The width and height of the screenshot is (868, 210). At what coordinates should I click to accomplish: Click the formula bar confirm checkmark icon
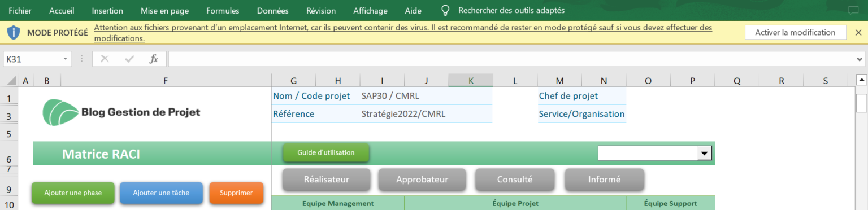tap(129, 59)
